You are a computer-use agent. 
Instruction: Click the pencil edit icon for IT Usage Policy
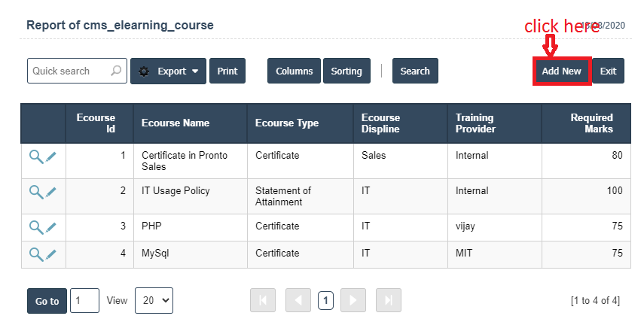[51, 192]
